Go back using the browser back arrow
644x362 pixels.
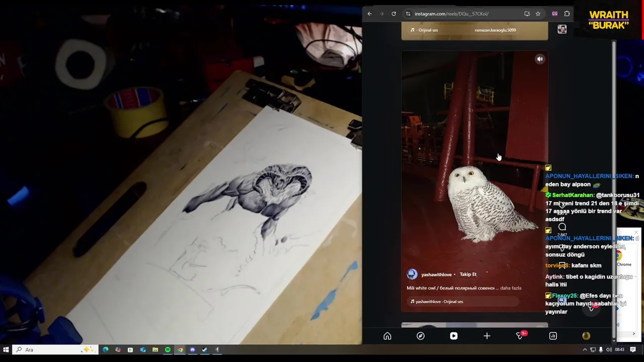tap(370, 14)
